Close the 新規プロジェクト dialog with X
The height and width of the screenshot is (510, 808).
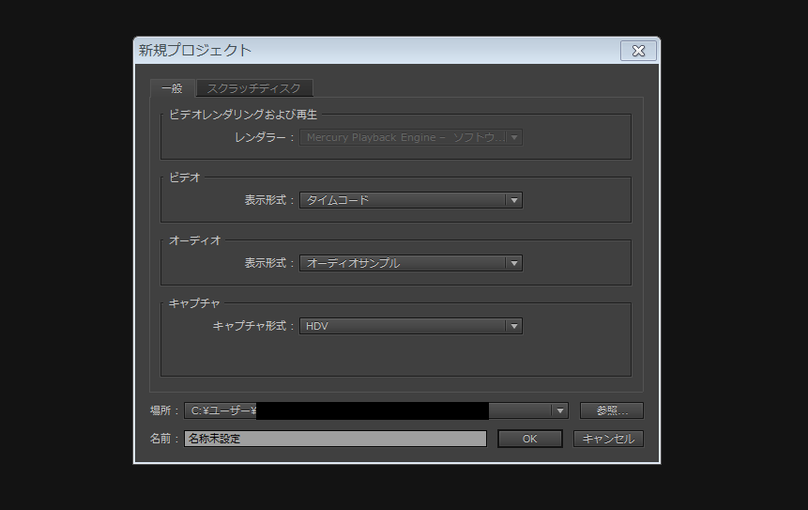638,50
